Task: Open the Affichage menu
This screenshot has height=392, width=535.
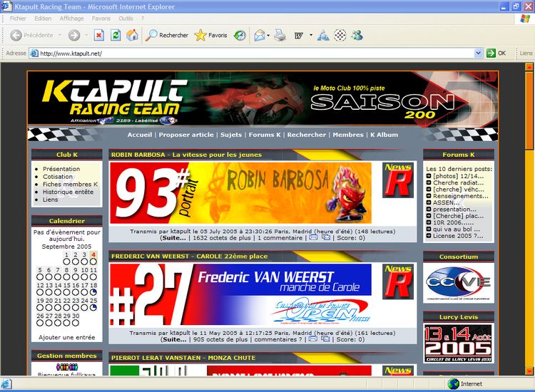Action: tap(71, 19)
